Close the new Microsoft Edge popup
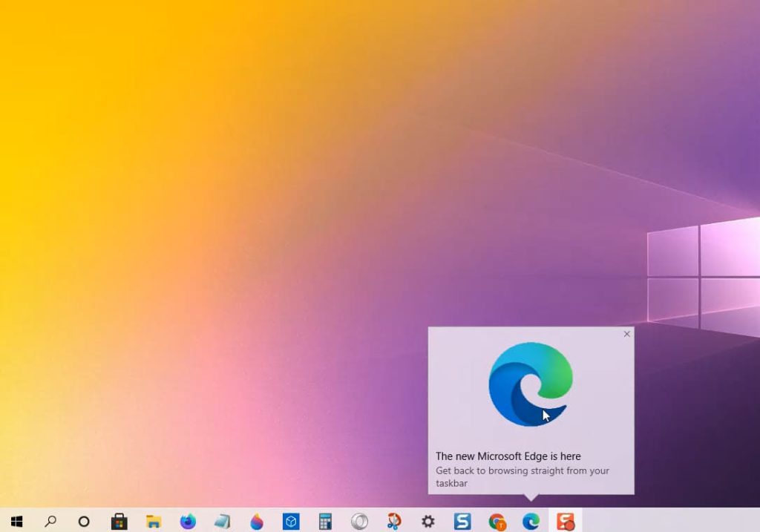Viewport: 760px width, 532px height. tap(626, 334)
